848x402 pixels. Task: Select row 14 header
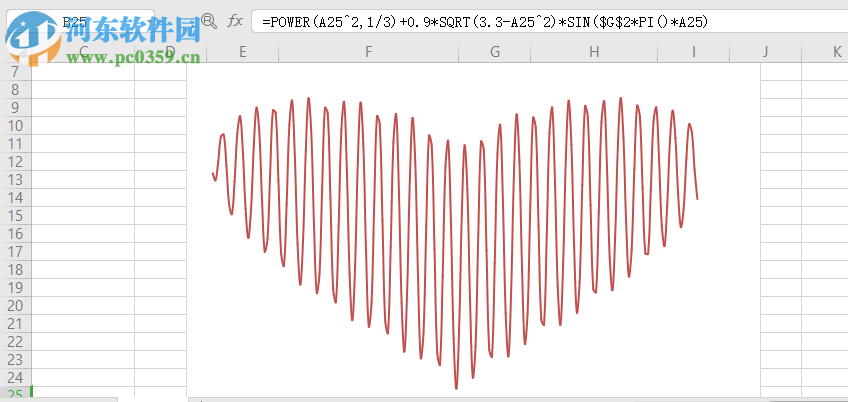[x=15, y=197]
